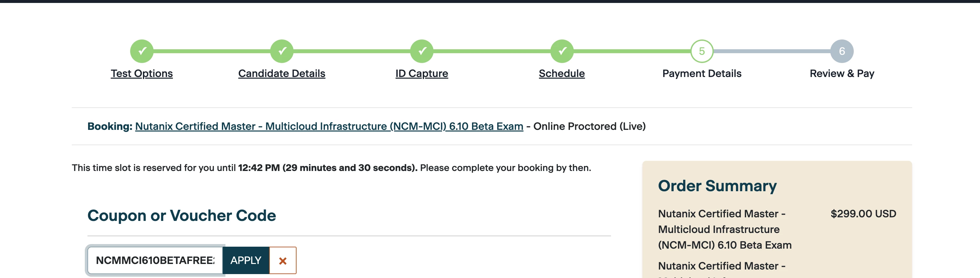Return to the ID Capture step link
The image size is (980, 278).
coord(421,73)
